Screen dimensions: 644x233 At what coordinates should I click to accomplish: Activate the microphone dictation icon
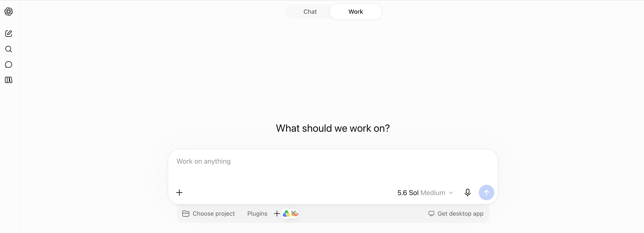click(467, 192)
